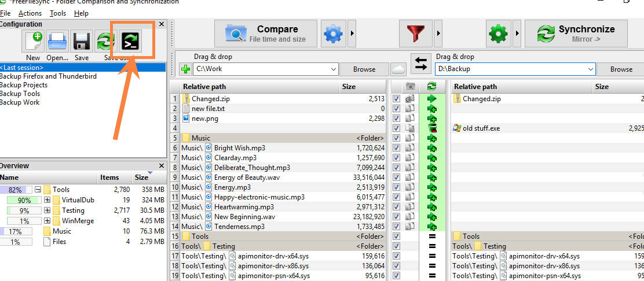This screenshot has width=644, height=281.
Task: Open the File menu
Action: pyautogui.click(x=5, y=13)
